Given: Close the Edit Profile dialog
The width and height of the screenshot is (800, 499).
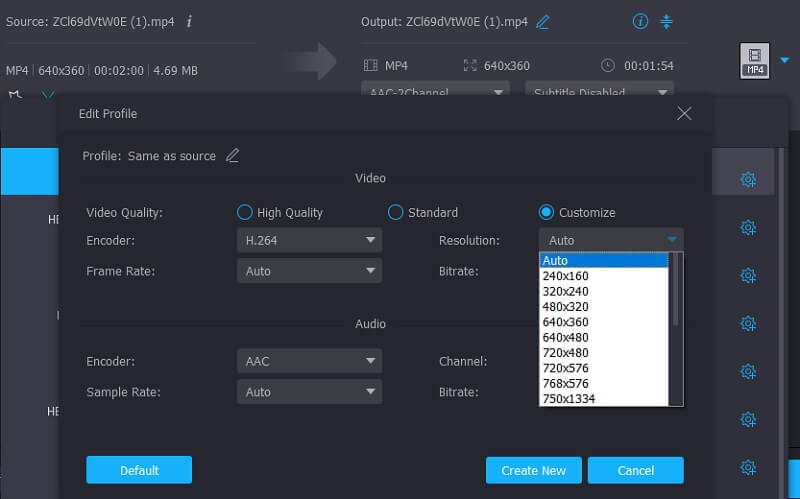Looking at the screenshot, I should pos(684,114).
